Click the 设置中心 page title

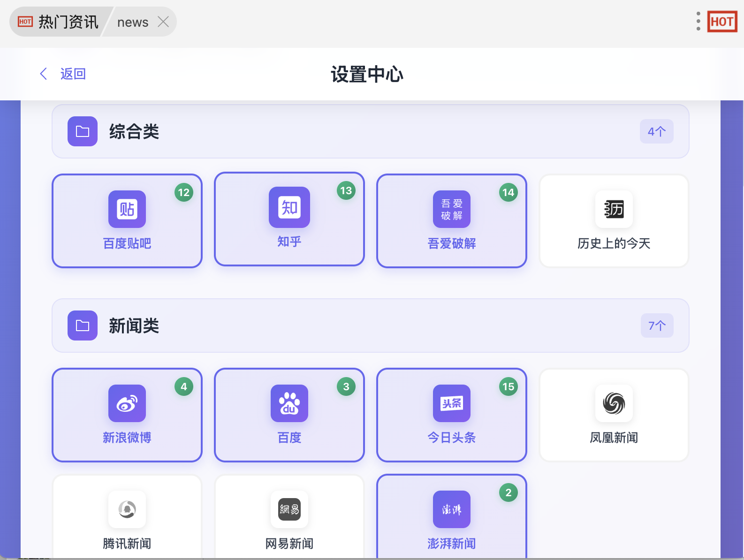(367, 74)
